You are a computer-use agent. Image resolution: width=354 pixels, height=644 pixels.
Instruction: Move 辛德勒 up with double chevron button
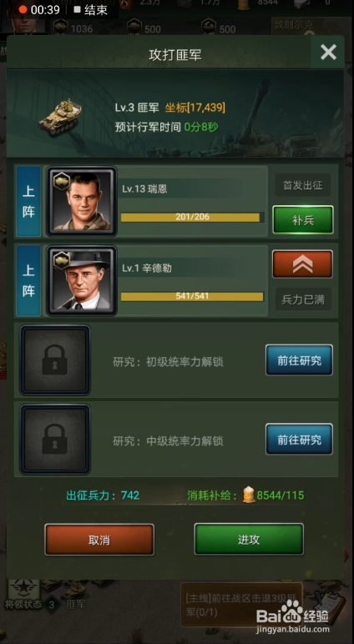[x=302, y=264]
